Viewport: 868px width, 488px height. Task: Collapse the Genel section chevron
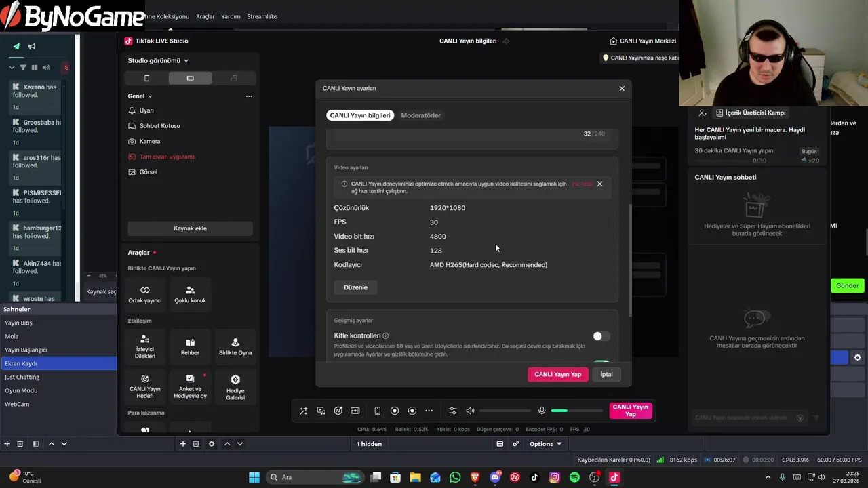point(150,96)
